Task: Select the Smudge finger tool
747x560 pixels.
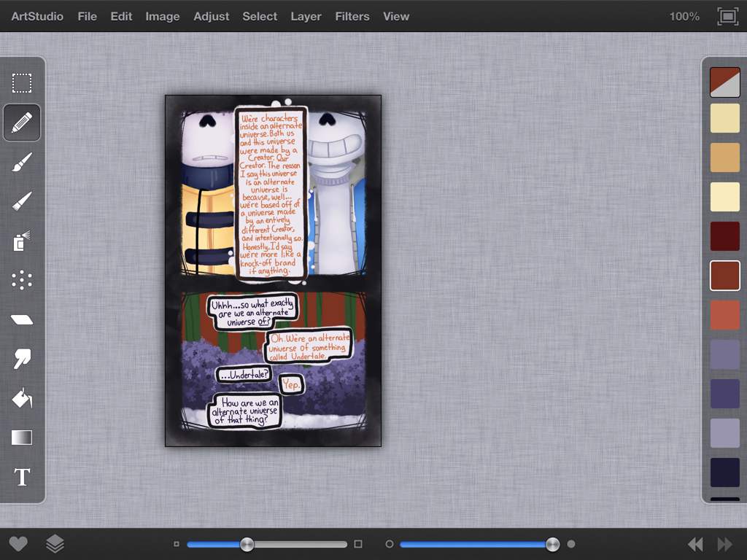Action: 22,359
